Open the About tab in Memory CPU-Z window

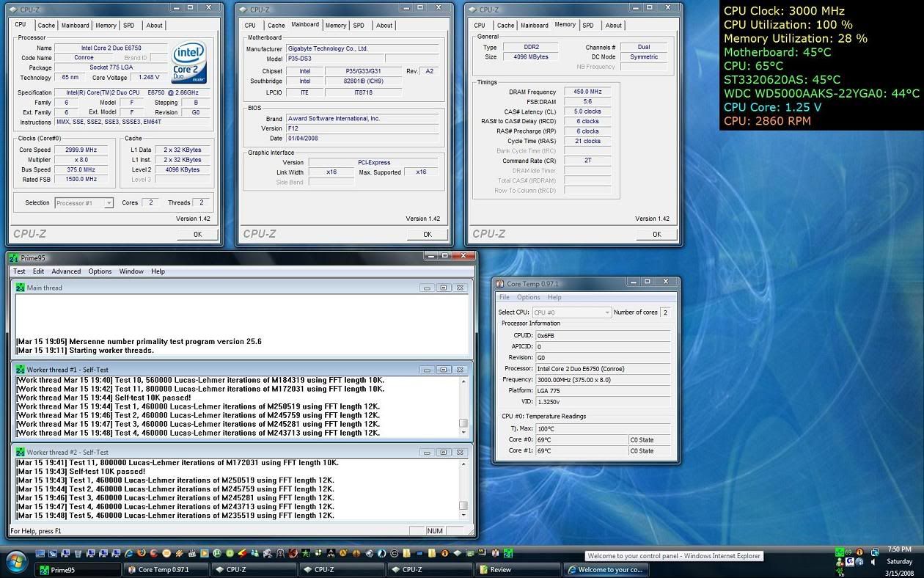tap(614, 25)
